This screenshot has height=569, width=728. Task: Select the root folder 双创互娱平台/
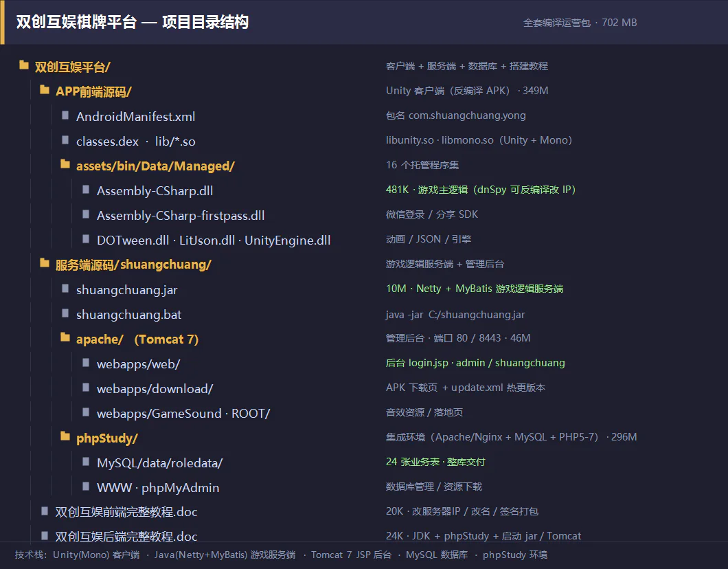(x=72, y=67)
